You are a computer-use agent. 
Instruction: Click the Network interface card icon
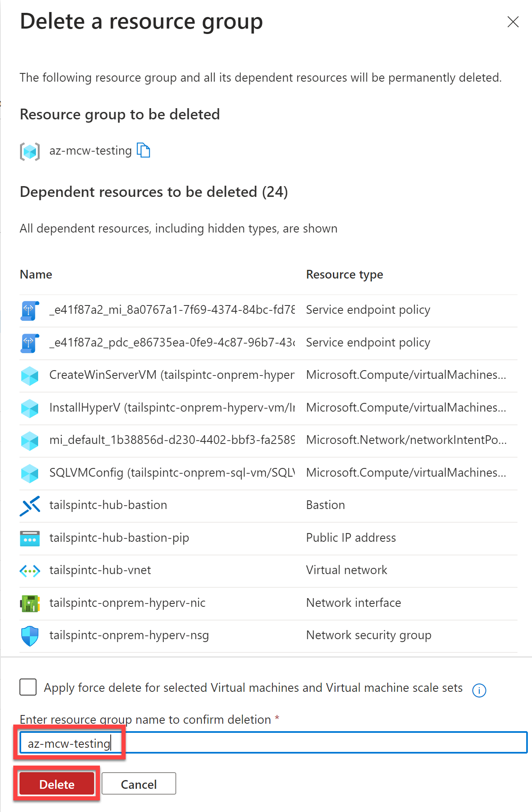coord(30,604)
